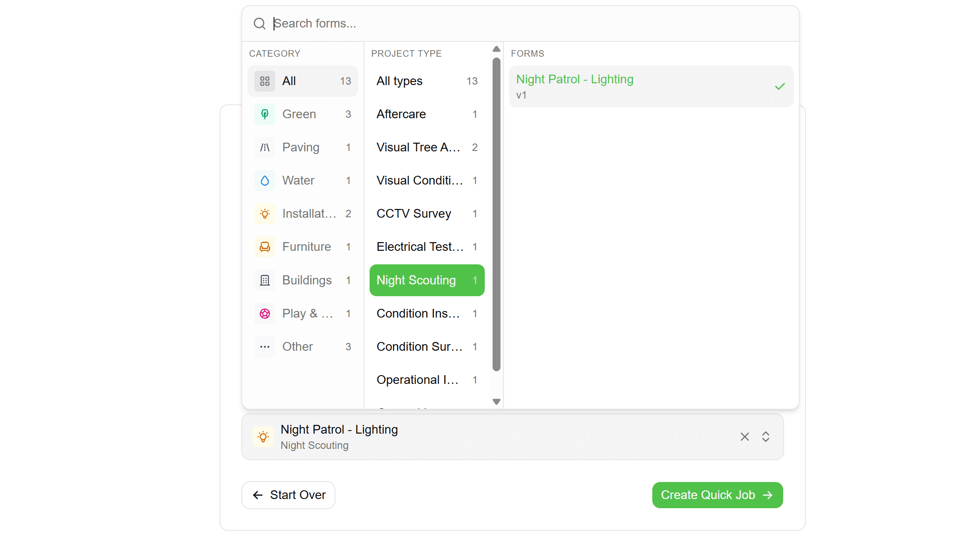Select the Furniture sofa icon
Image resolution: width=980 pixels, height=554 pixels.
[265, 246]
